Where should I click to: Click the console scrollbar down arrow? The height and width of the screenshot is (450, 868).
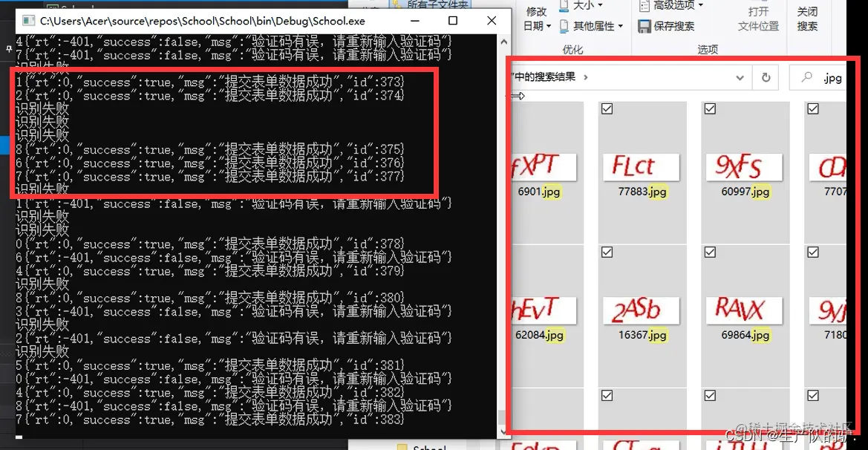coord(503,431)
